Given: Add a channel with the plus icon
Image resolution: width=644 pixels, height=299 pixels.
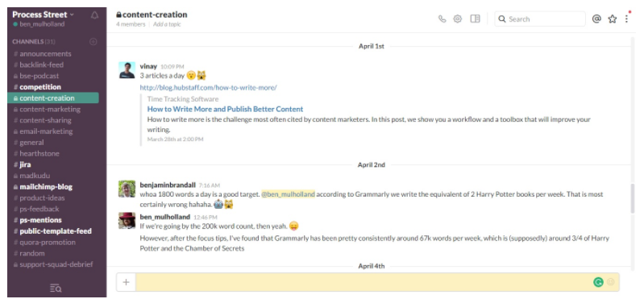Looking at the screenshot, I should 93,41.
